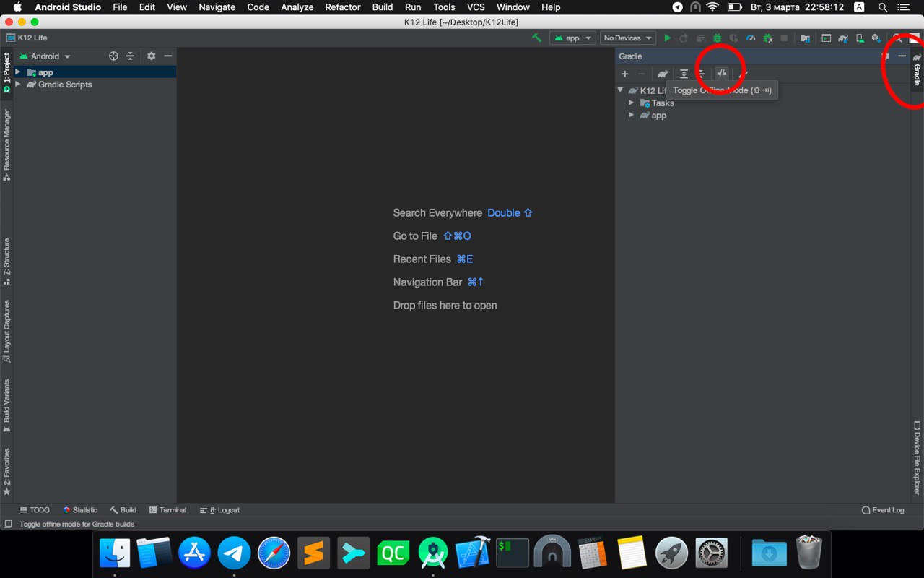The image size is (924, 578).
Task: Click Execute Gradle Task elephant icon
Action: point(662,74)
